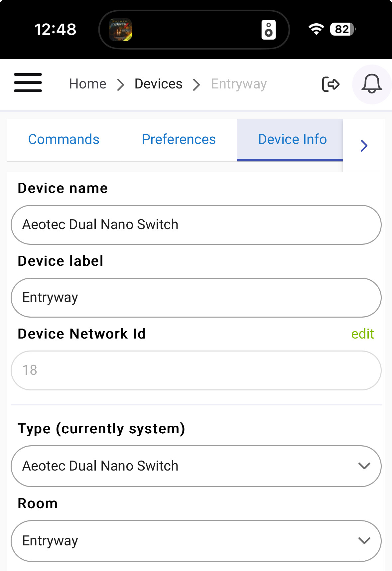
Task: Tap the logout icon in header
Action: click(x=330, y=84)
